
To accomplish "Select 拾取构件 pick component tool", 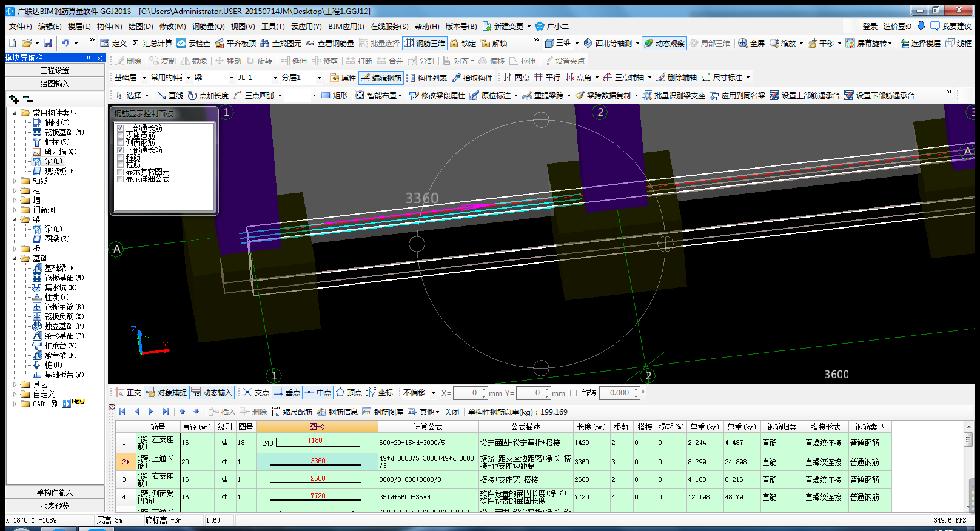I will click(472, 78).
